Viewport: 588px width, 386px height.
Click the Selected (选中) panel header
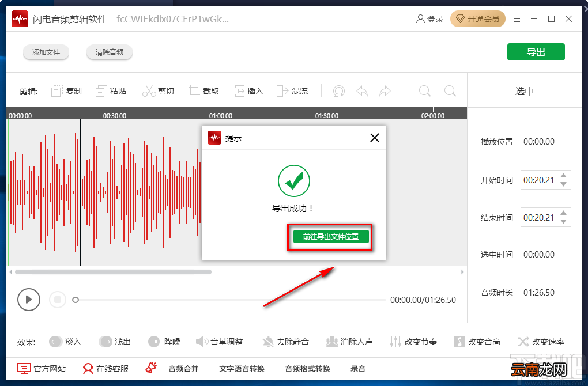pyautogui.click(x=524, y=91)
